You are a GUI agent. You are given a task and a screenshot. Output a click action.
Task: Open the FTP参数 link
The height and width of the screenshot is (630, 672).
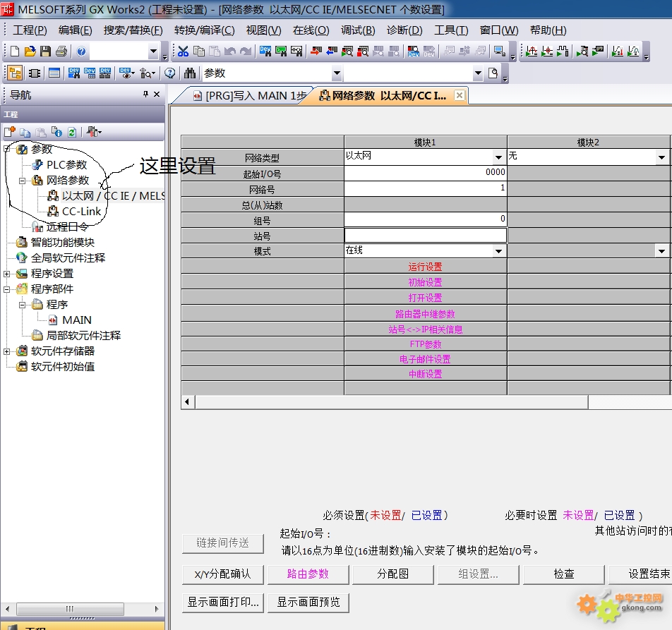(425, 344)
